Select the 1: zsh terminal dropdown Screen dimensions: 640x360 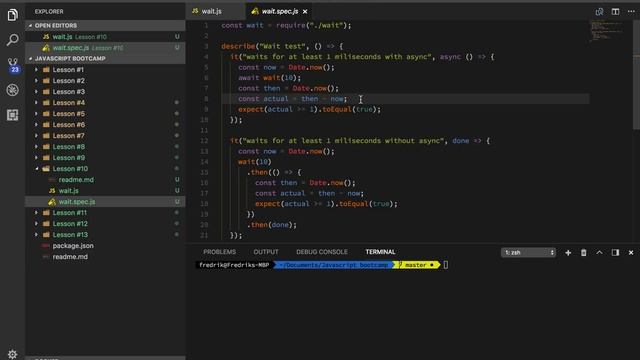pos(529,253)
